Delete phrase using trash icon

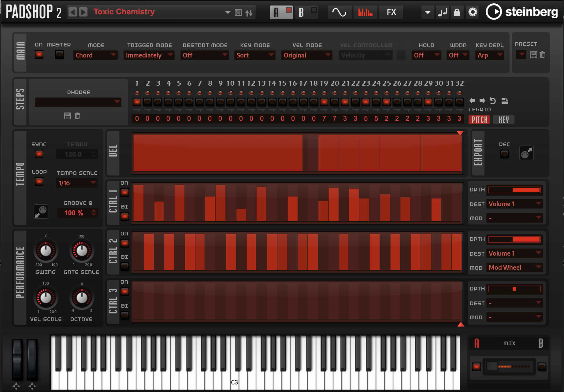point(77,116)
